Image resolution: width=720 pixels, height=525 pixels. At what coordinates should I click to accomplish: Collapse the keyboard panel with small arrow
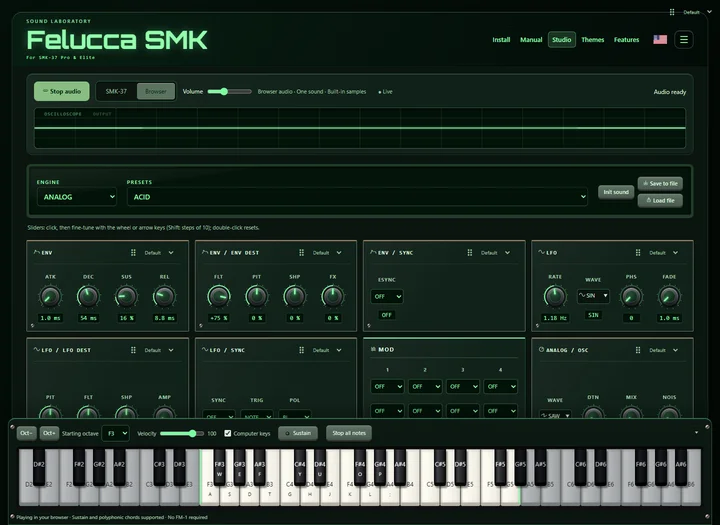pyautogui.click(x=696, y=433)
